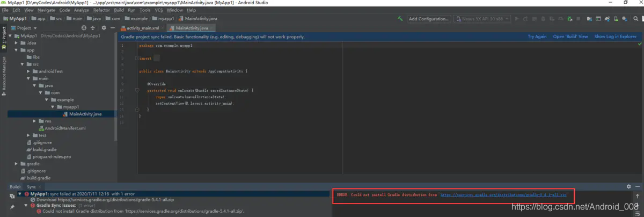
Task: Click the locate/scroll-from-source target icon
Action: pos(83,27)
